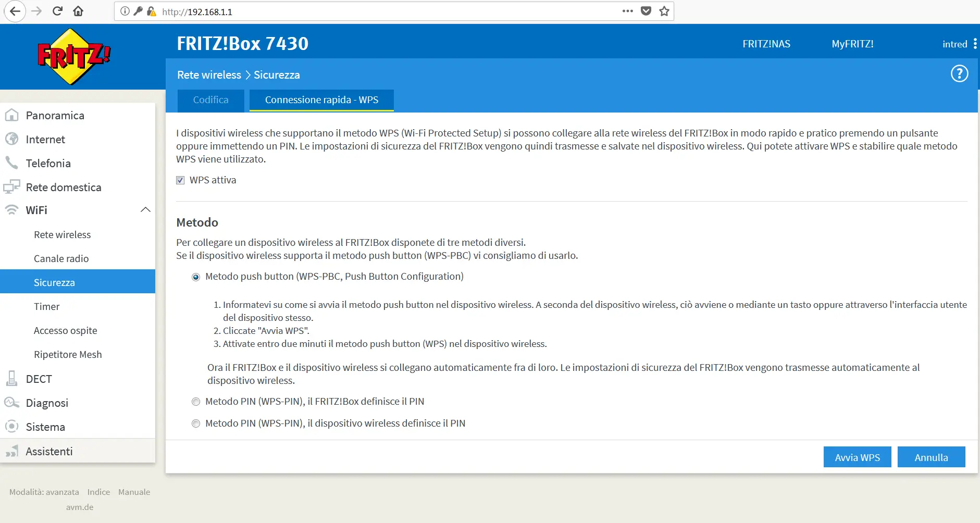Click the key icon in address bar

pos(138,11)
